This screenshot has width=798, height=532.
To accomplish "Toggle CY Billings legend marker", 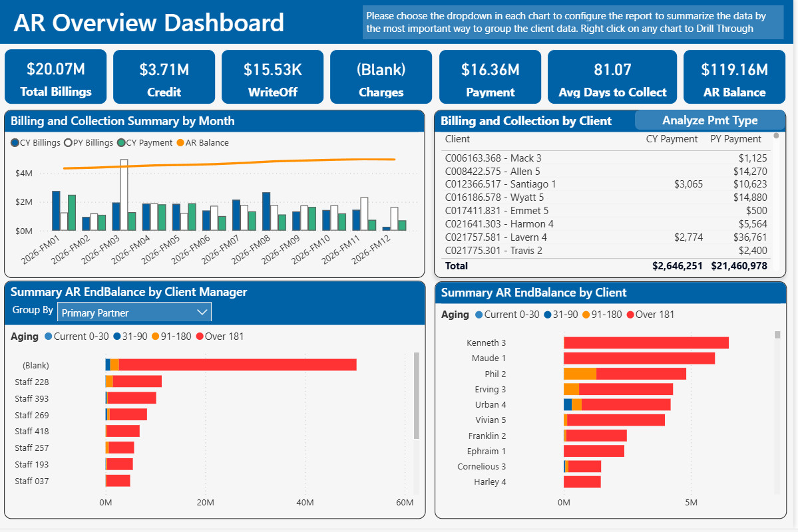I will point(15,143).
